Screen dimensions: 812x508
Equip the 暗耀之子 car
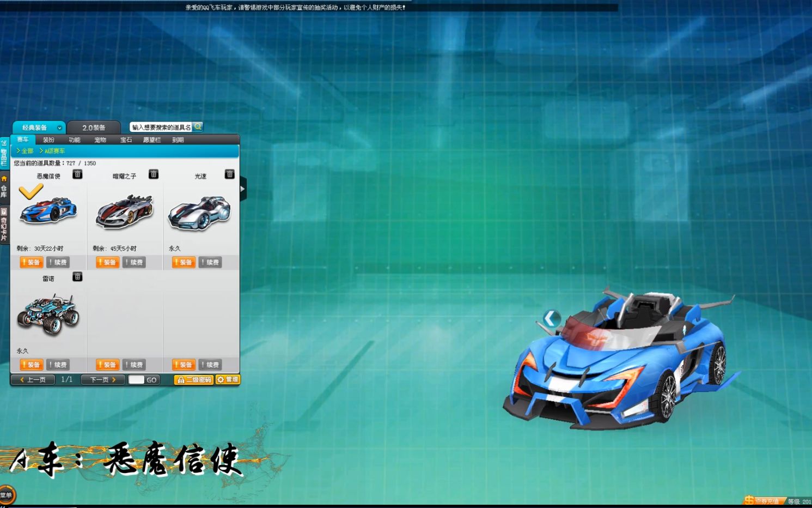107,262
